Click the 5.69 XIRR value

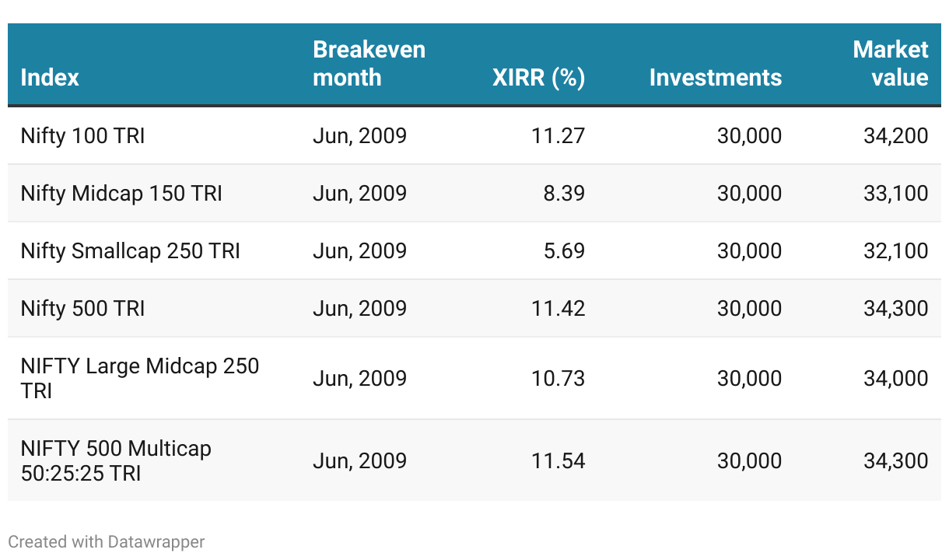[x=564, y=251]
